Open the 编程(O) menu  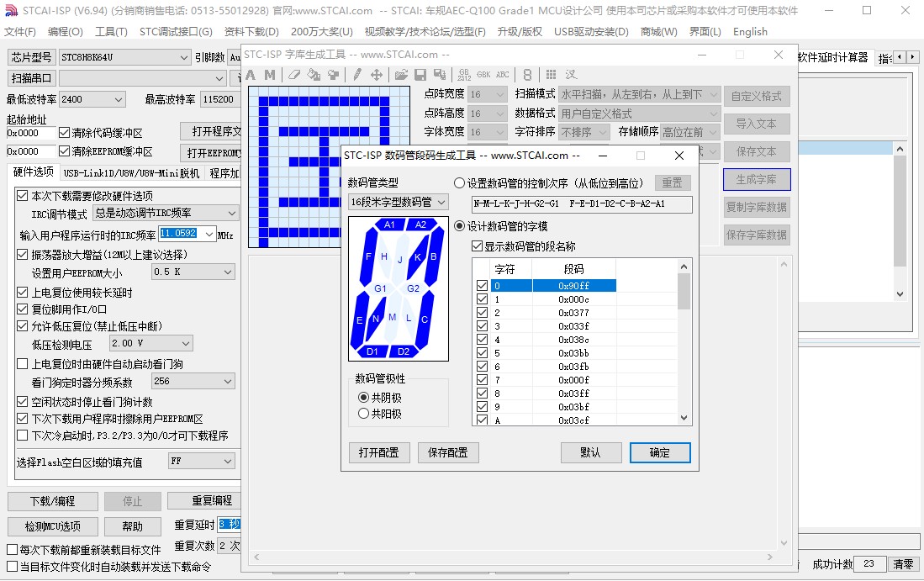[66, 32]
